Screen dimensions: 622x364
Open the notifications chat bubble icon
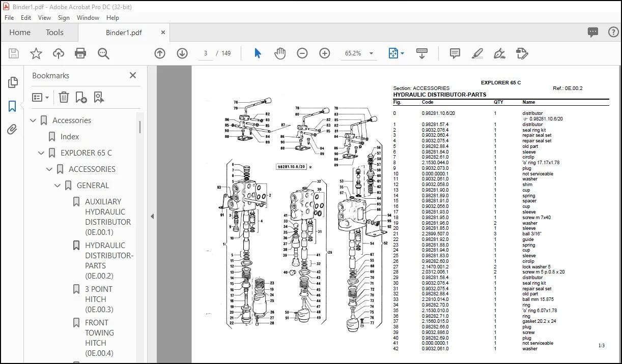pyautogui.click(x=593, y=33)
